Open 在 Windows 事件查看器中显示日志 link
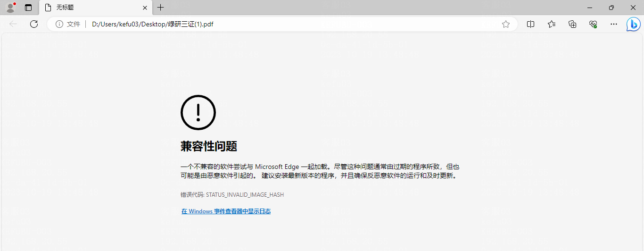This screenshot has height=251, width=644. point(226,211)
